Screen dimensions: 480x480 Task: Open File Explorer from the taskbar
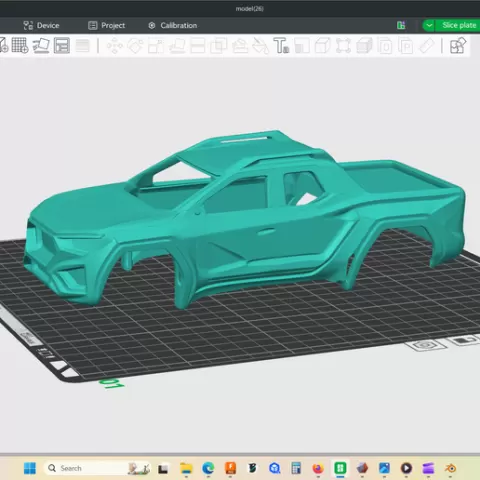pyautogui.click(x=186, y=468)
